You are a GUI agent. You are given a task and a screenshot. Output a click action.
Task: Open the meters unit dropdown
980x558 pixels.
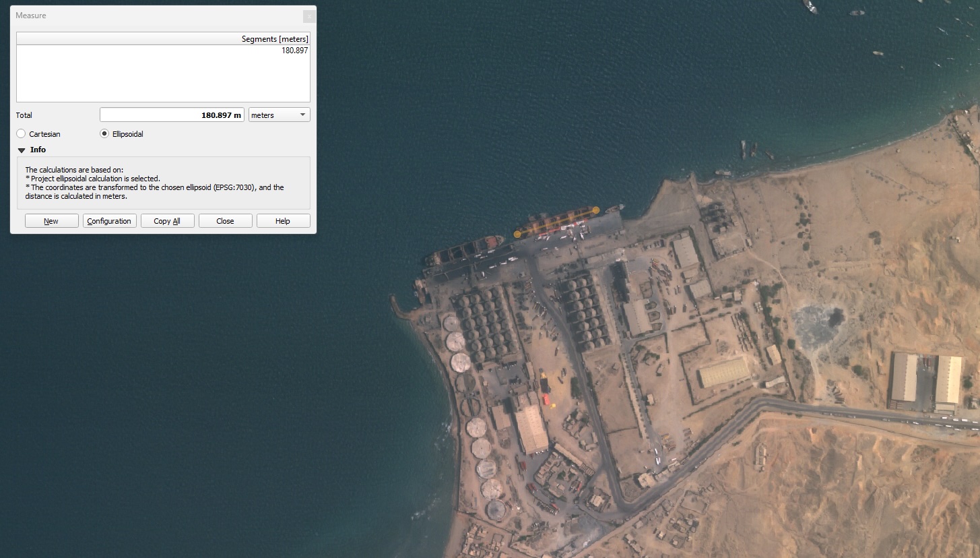(280, 115)
